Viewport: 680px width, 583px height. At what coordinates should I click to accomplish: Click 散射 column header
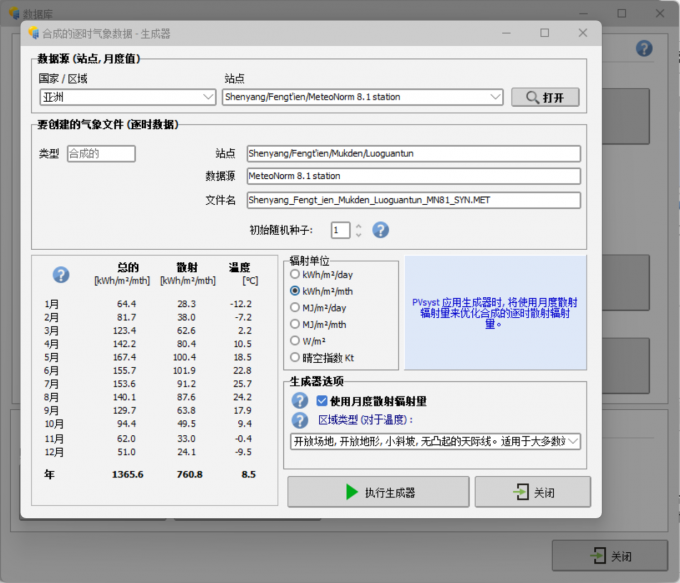pyautogui.click(x=187, y=267)
